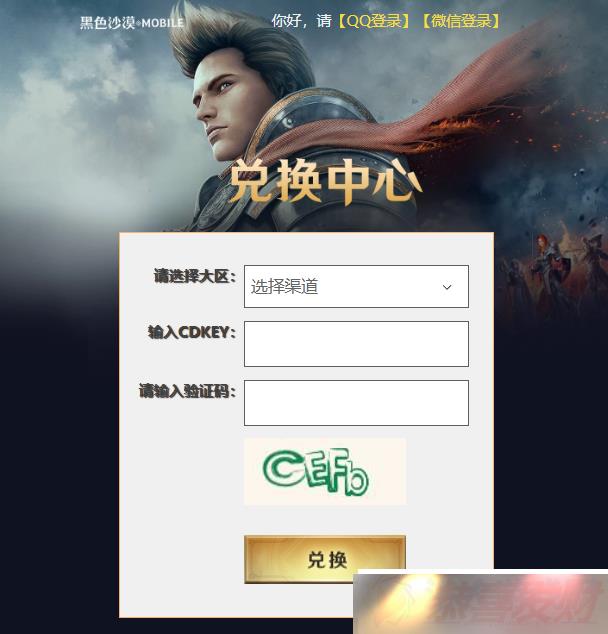
Task: Refresh the green CEFb captcha image
Action: click(325, 471)
